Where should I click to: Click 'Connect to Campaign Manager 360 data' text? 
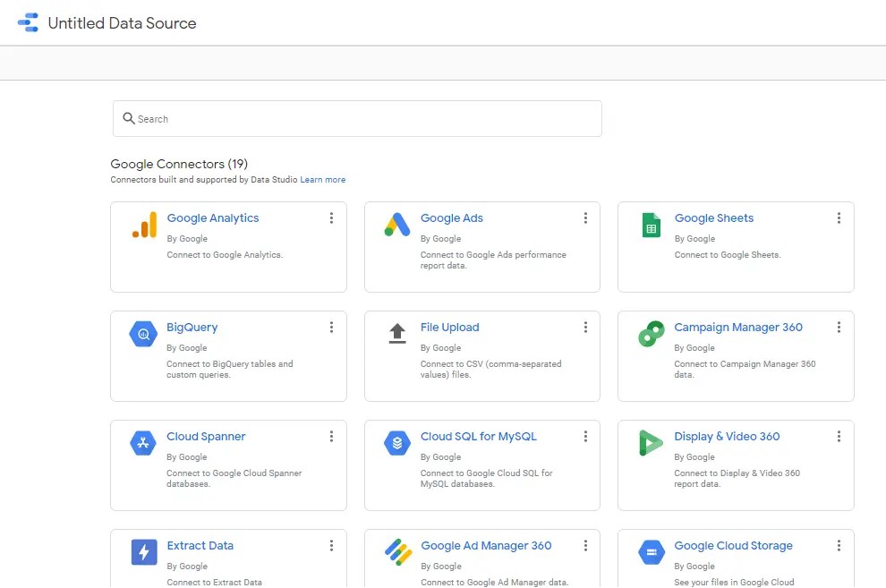[x=745, y=370]
